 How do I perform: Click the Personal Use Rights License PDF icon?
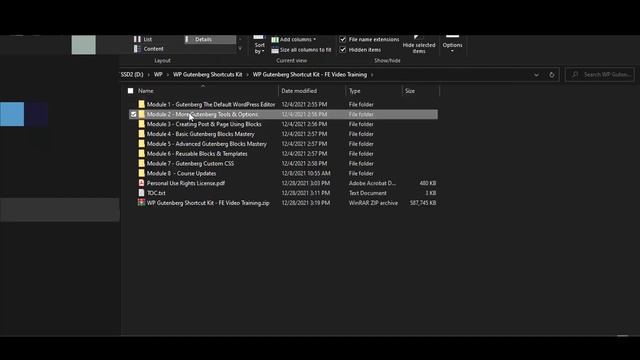[x=141, y=182]
